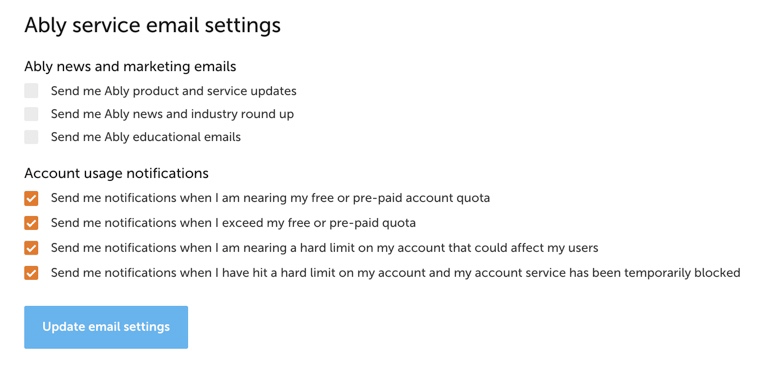759x365 pixels.
Task: Click the 'Send me Ably product and service updates' label
Action: (174, 91)
